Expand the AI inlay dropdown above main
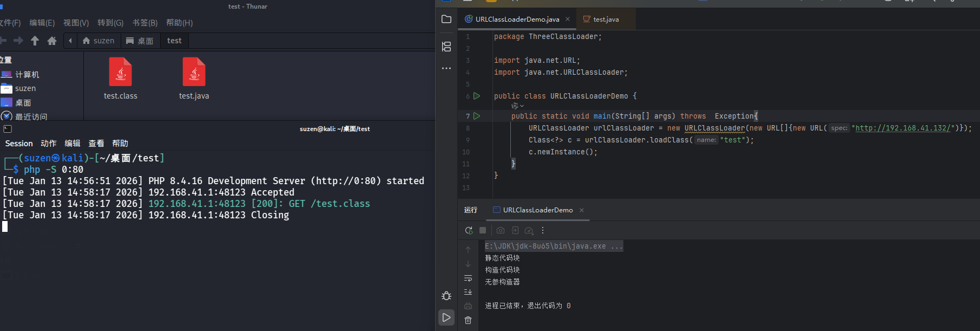The image size is (980, 331). [x=518, y=106]
